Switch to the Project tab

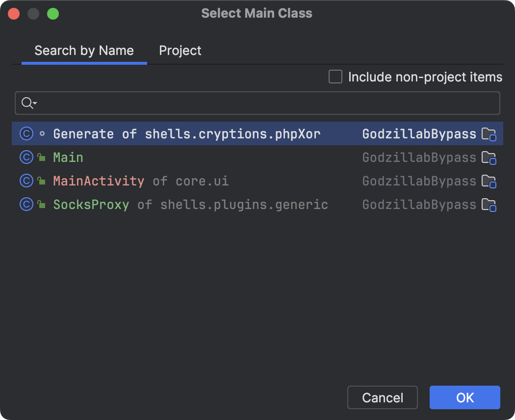click(x=180, y=51)
